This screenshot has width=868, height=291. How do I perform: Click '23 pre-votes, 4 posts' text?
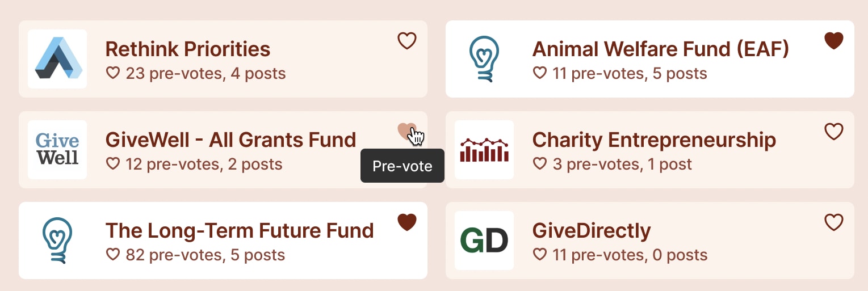[x=196, y=74]
